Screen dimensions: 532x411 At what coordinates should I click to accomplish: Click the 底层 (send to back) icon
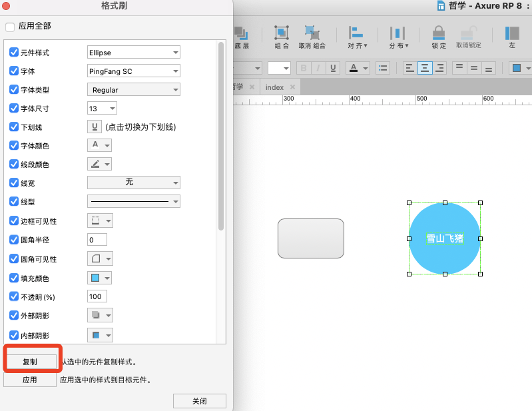[x=241, y=33]
